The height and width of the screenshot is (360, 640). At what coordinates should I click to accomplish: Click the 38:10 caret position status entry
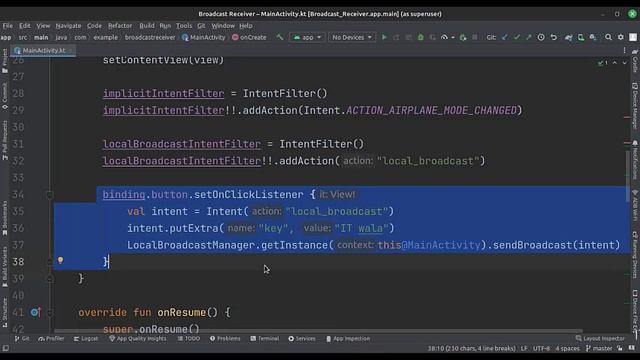point(471,348)
